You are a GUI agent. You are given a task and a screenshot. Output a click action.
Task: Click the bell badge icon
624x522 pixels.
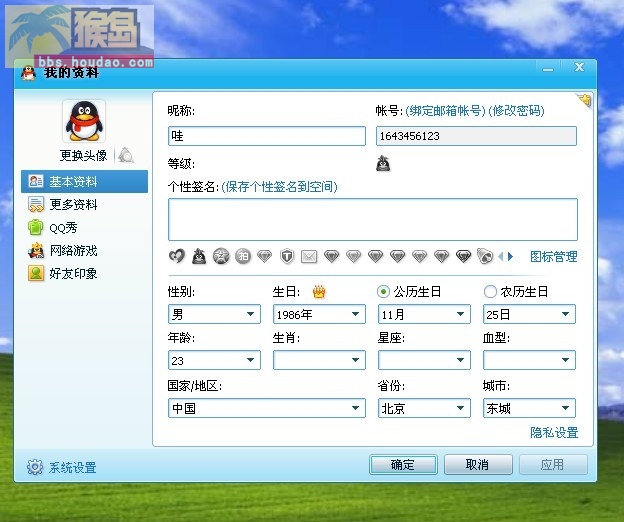tap(485, 256)
